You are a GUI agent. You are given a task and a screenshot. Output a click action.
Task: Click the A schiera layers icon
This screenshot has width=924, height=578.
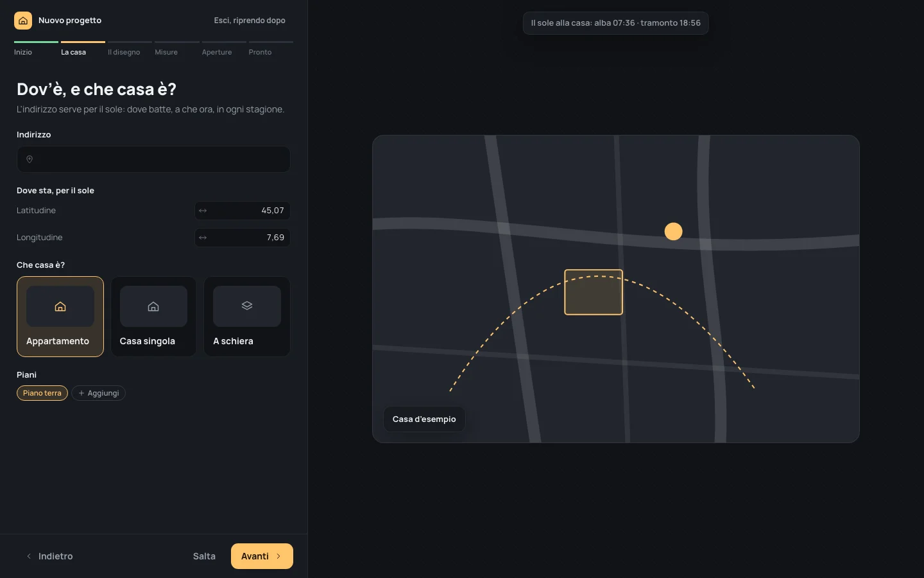[x=247, y=306]
